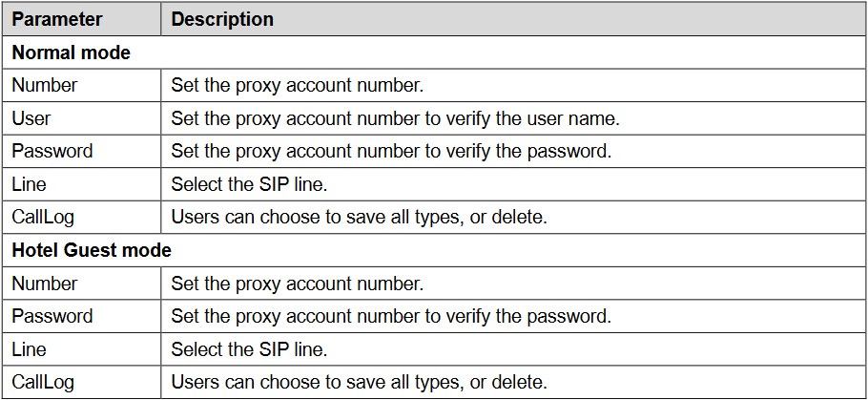The height and width of the screenshot is (400, 868).
Task: Select the Hotel Guest mode section heading
Action: tap(92, 251)
